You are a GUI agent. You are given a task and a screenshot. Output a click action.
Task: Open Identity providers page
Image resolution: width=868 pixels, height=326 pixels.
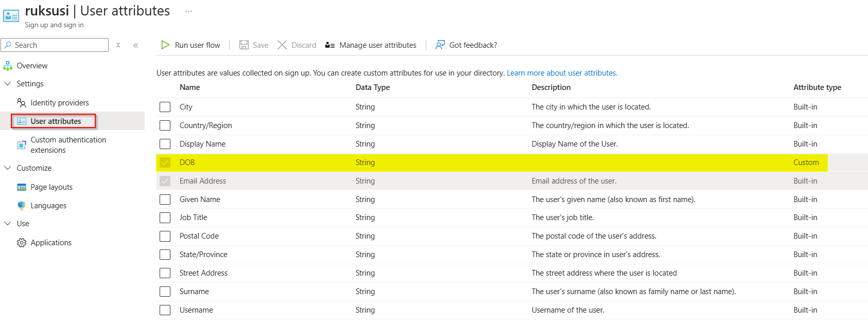(x=60, y=103)
